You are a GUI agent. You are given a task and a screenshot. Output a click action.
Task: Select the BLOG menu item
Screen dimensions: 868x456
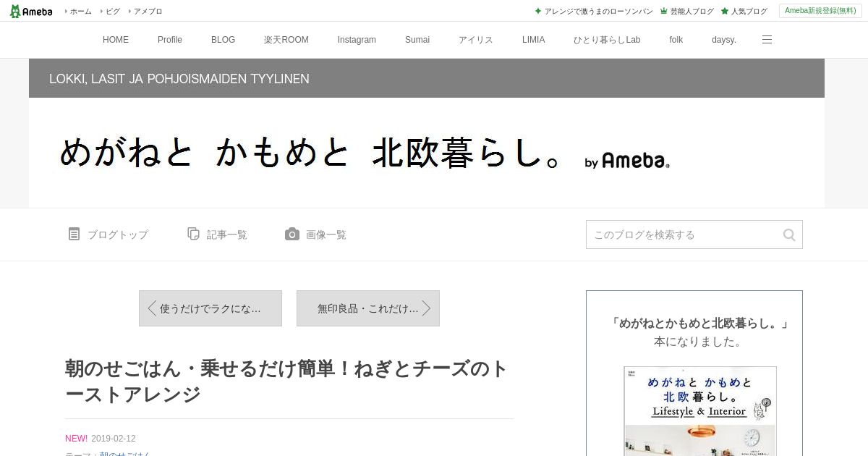pyautogui.click(x=223, y=40)
